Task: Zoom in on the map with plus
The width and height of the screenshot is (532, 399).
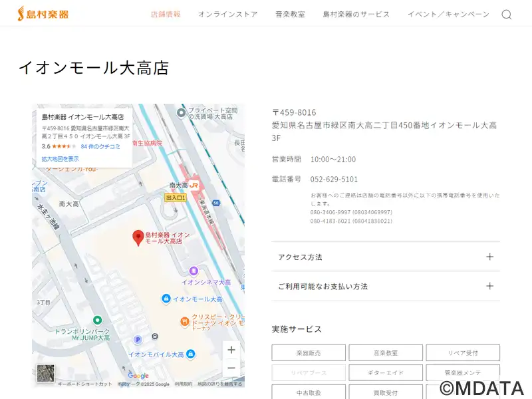Action: click(231, 350)
